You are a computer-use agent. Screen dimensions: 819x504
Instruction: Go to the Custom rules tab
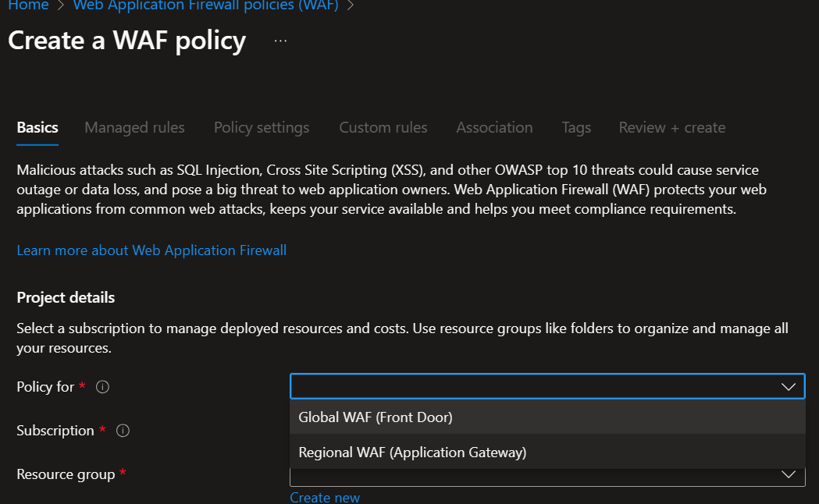(383, 127)
